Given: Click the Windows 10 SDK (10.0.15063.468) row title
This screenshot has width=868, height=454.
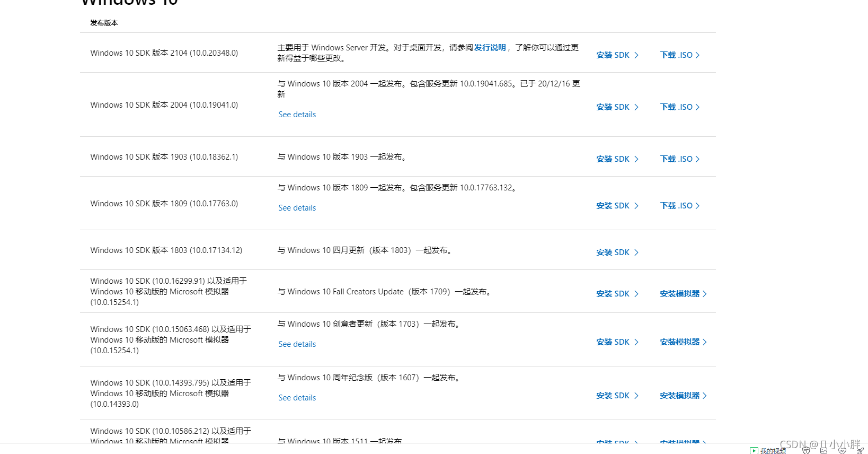Looking at the screenshot, I should (171, 340).
